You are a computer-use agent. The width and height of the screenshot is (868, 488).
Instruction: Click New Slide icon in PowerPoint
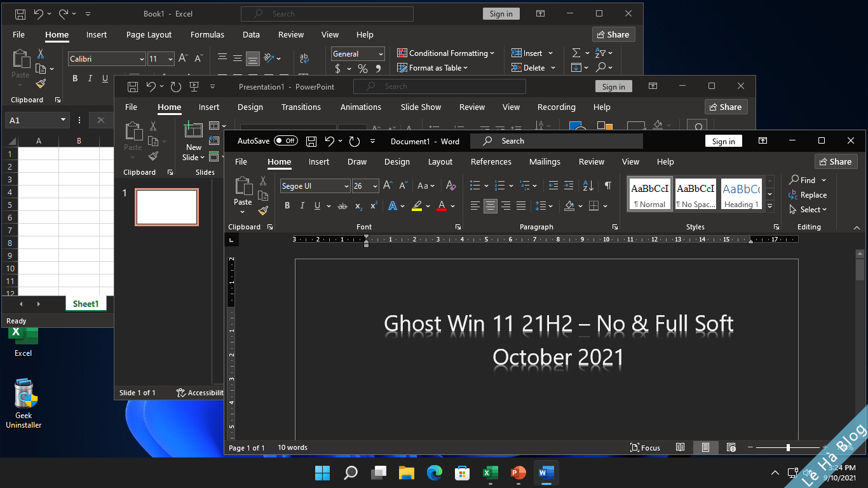[193, 130]
